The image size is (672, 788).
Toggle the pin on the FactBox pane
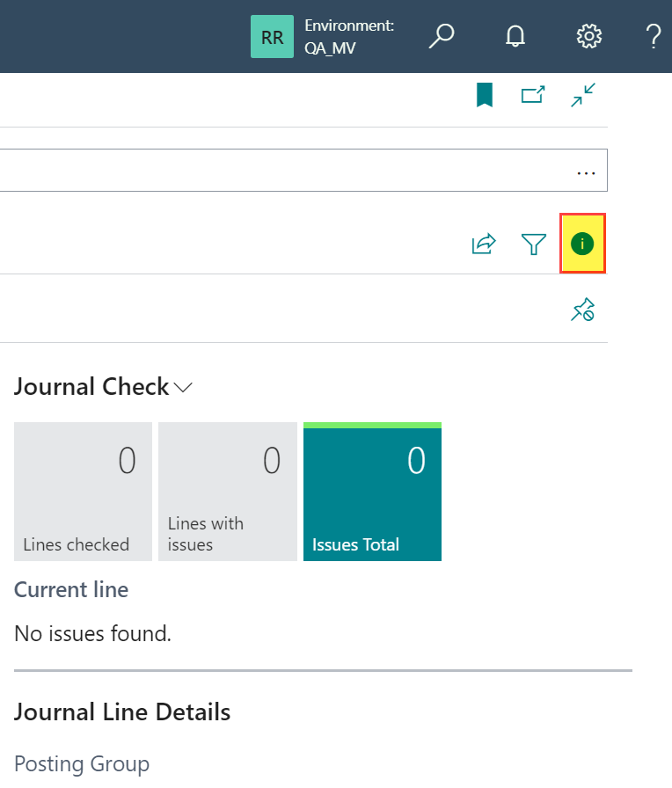tap(582, 310)
